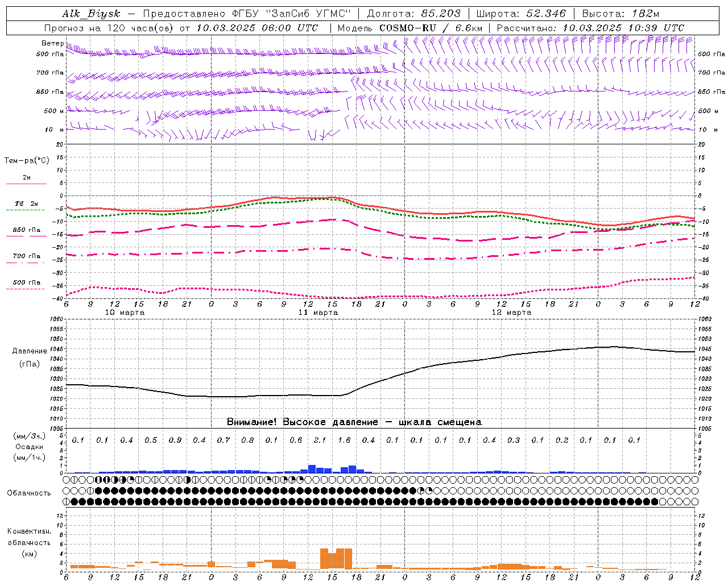Select the date label 10 марта

125,313
